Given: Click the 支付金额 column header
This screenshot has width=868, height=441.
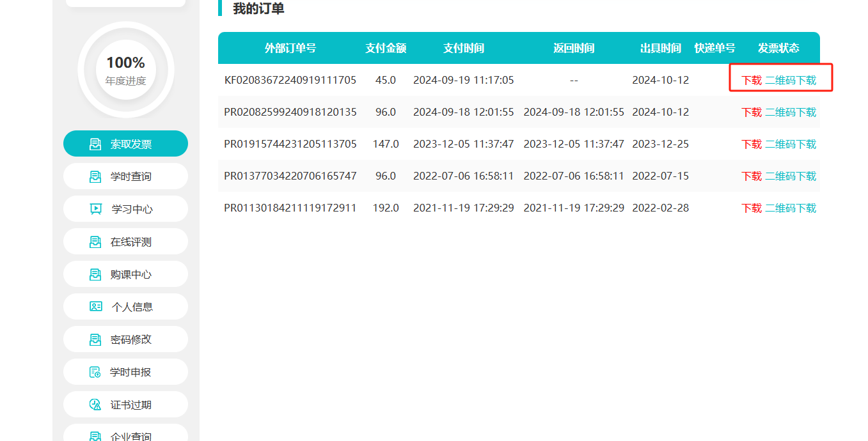Looking at the screenshot, I should pos(386,49).
